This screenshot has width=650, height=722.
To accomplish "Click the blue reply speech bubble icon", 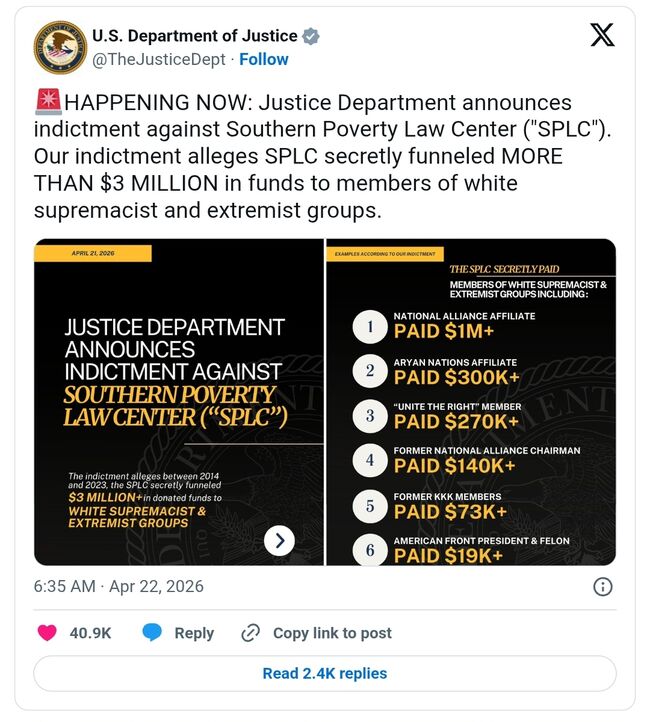I will pyautogui.click(x=152, y=633).
